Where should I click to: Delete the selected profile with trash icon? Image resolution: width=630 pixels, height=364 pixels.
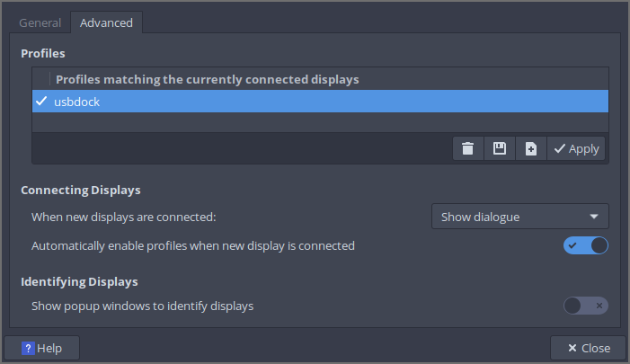coord(468,148)
